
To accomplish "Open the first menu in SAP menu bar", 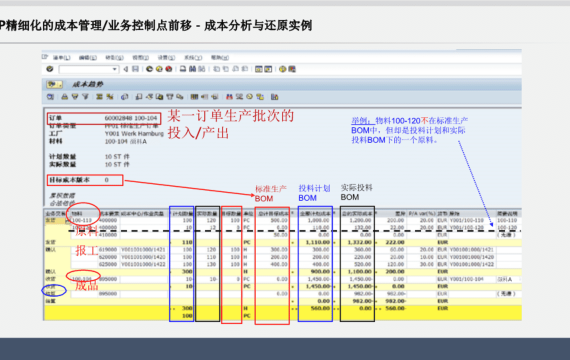I will coord(62,58).
